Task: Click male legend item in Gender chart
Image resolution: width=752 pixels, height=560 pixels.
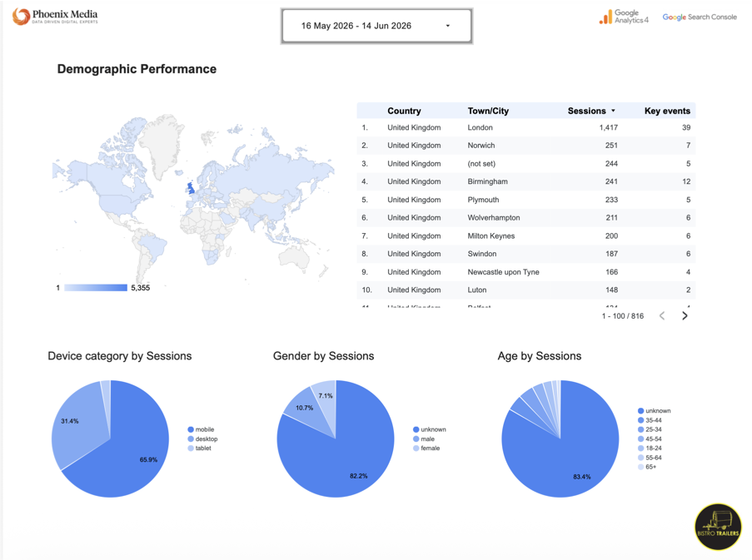Action: click(424, 439)
